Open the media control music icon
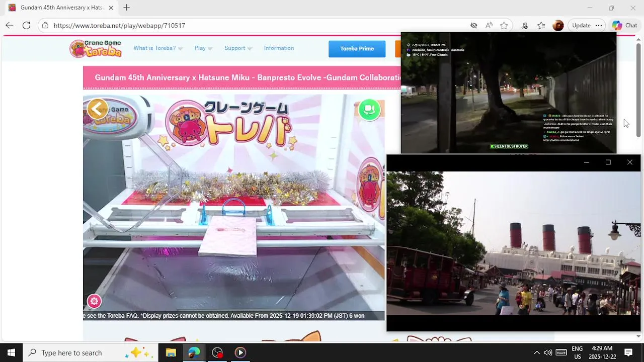Image resolution: width=644 pixels, height=362 pixels. [524, 25]
